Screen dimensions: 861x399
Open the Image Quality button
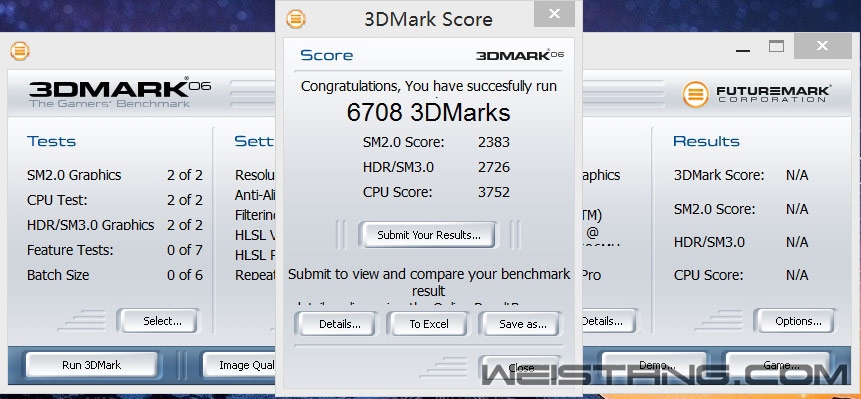click(x=239, y=365)
